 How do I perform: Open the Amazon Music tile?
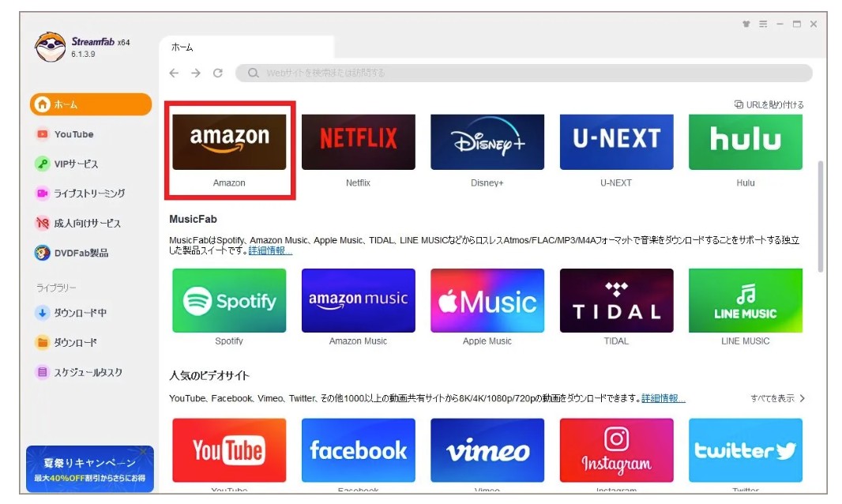(x=358, y=300)
